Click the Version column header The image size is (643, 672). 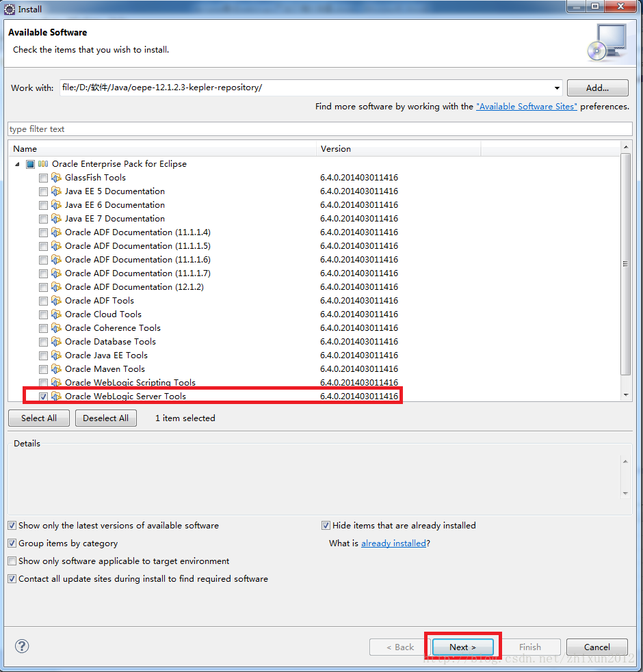pyautogui.click(x=399, y=149)
